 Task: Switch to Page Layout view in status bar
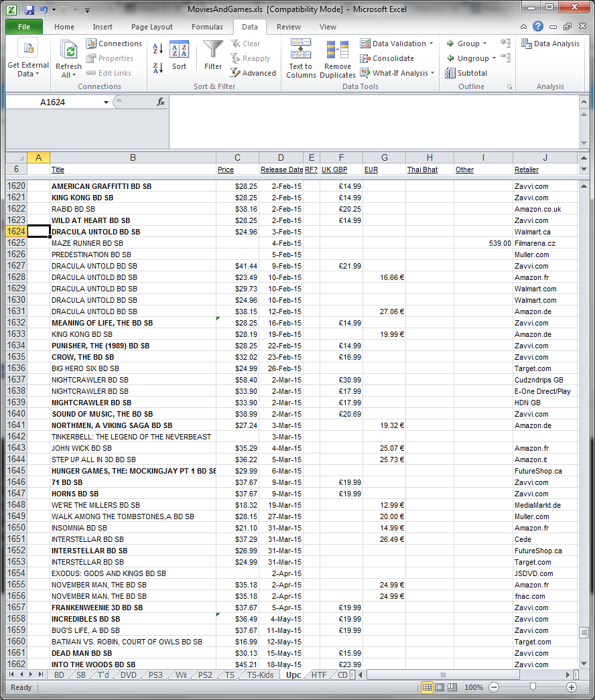click(x=440, y=687)
